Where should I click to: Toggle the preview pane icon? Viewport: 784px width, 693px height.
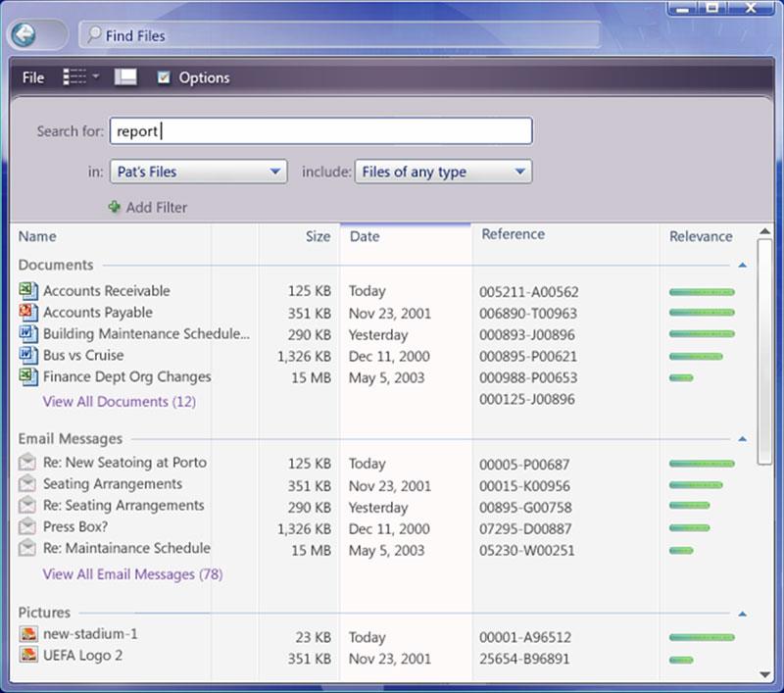[x=125, y=77]
